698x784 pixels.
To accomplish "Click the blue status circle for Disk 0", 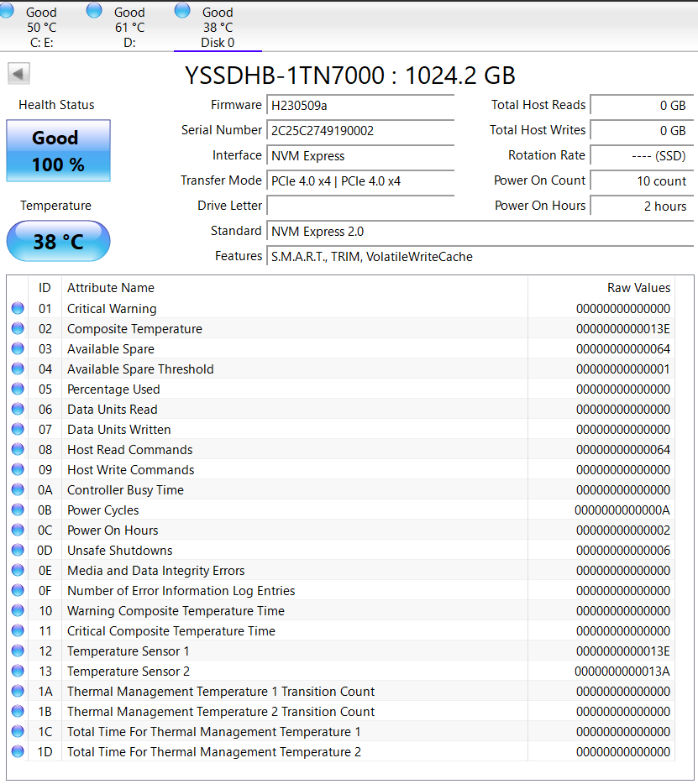I will tap(182, 10).
